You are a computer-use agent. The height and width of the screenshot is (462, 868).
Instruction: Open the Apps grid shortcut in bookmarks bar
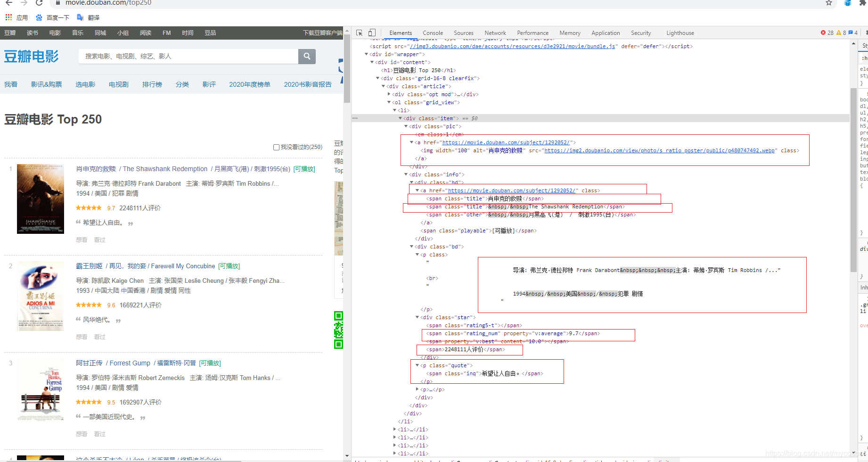pyautogui.click(x=8, y=17)
